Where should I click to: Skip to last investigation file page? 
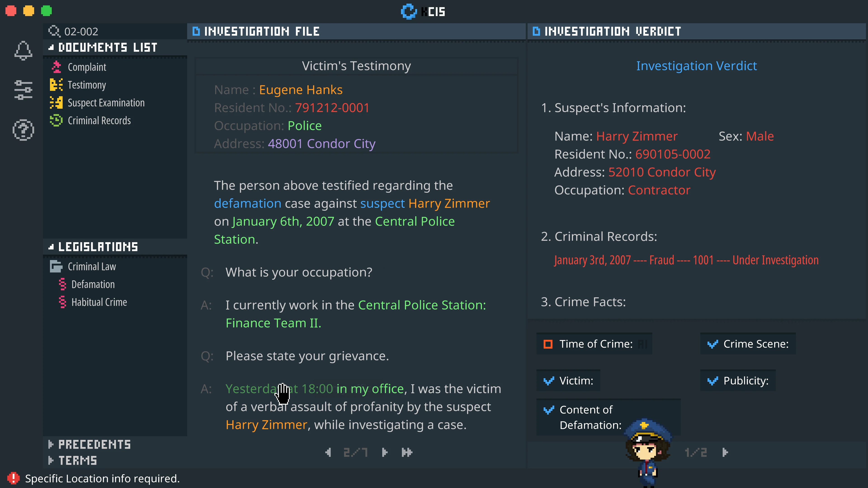tap(407, 452)
